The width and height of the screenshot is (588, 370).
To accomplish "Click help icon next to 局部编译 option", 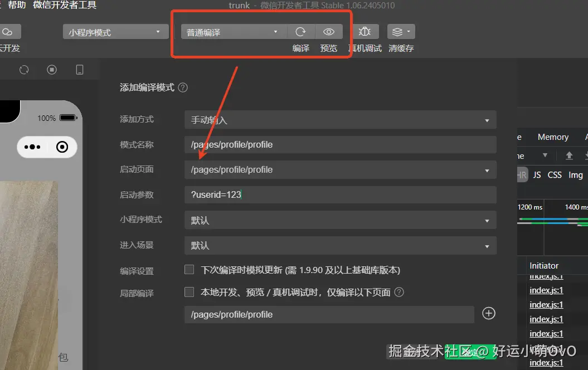I will [400, 292].
